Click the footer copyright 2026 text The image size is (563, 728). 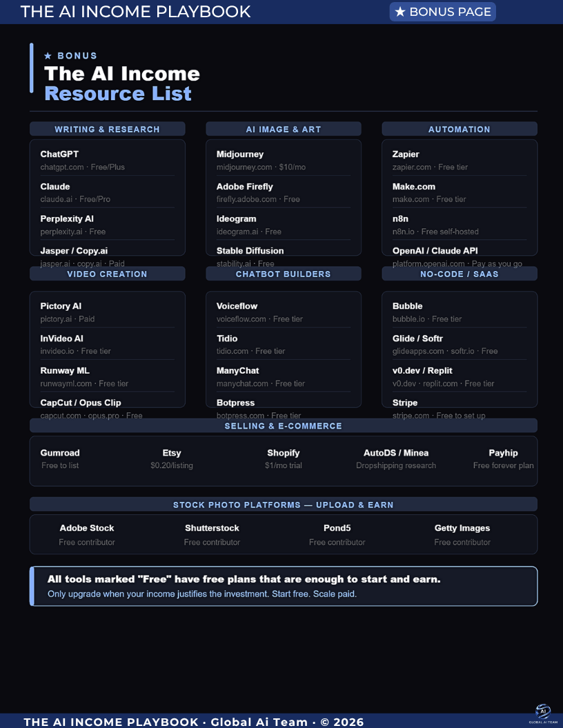pyautogui.click(x=342, y=722)
